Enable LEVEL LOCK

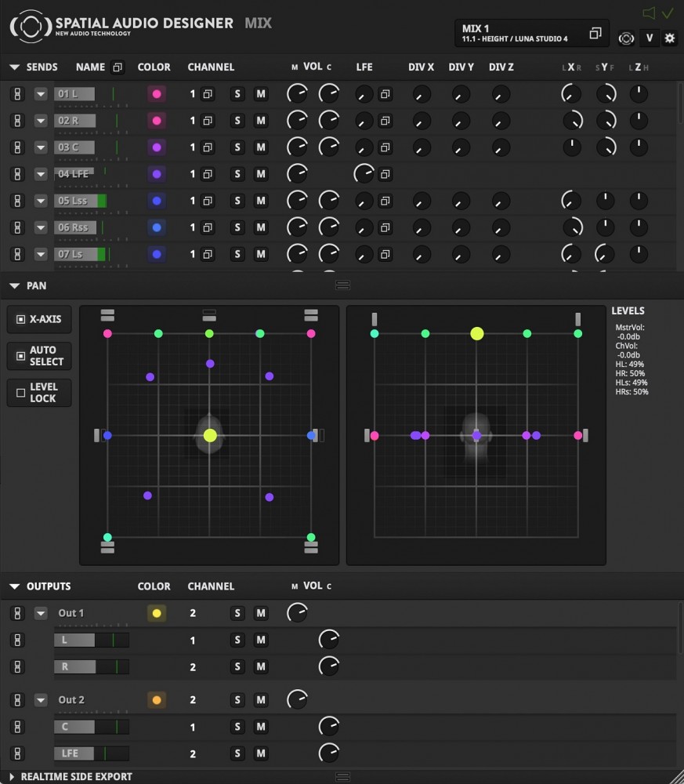39,393
